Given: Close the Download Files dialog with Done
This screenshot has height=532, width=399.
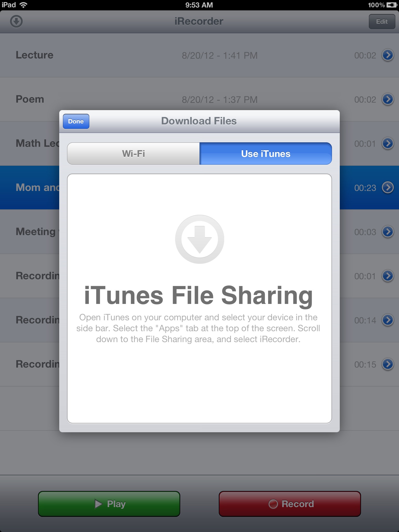Looking at the screenshot, I should 76,121.
